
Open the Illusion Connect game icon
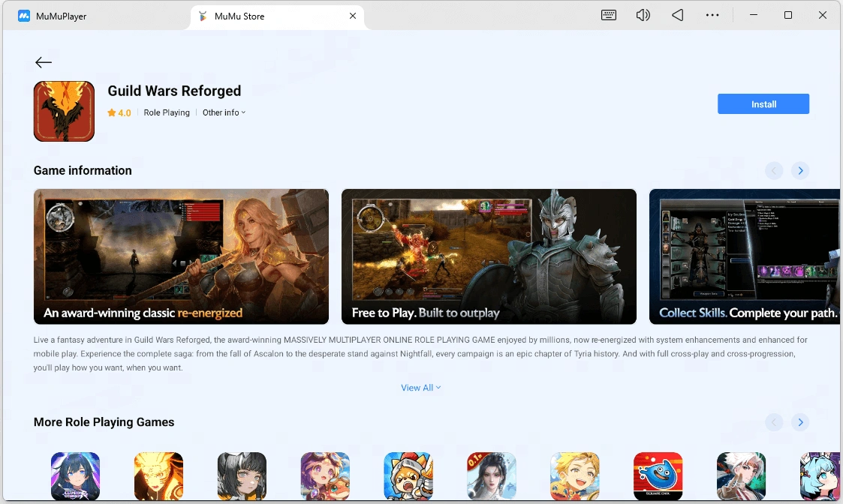tap(75, 476)
